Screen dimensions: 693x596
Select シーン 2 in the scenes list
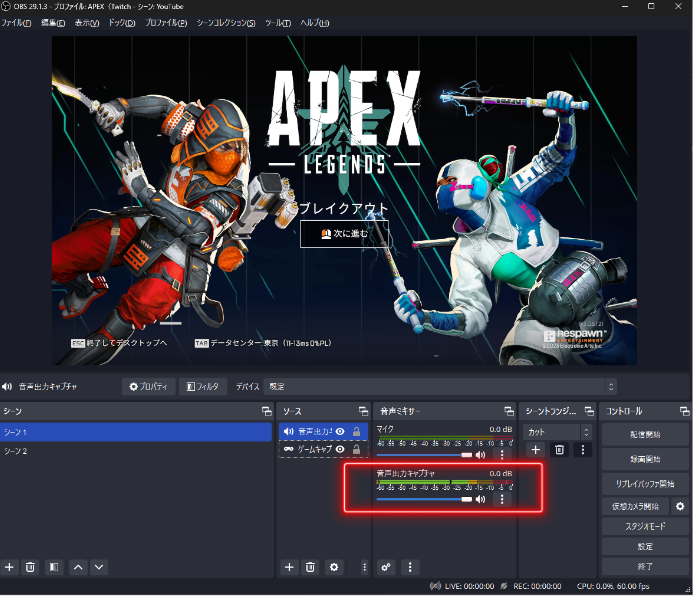pyautogui.click(x=136, y=451)
